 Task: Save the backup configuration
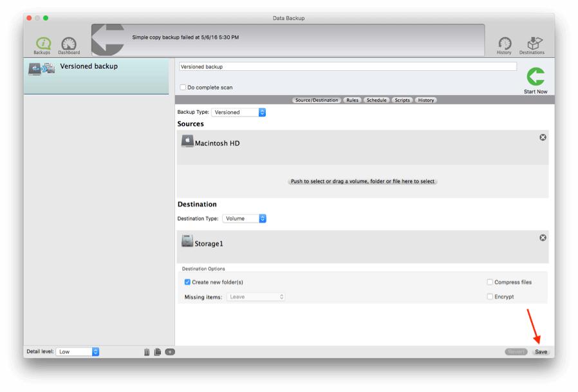(x=541, y=351)
